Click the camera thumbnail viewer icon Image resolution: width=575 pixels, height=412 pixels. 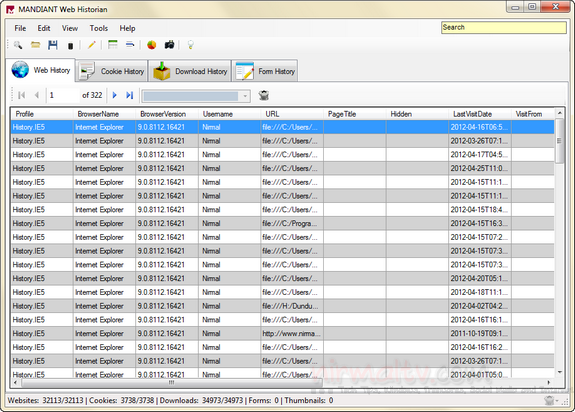click(x=169, y=45)
